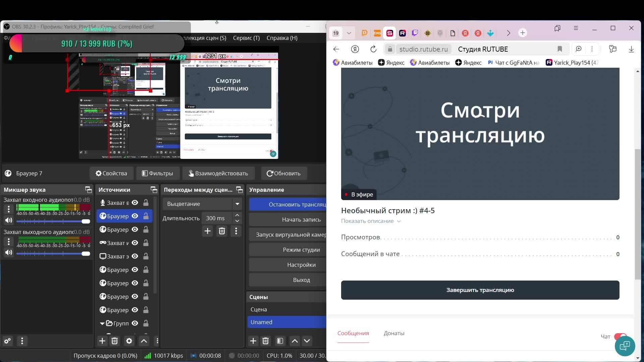644x362 pixels.
Task: Toggle lock on the Захват э source
Action: (146, 256)
